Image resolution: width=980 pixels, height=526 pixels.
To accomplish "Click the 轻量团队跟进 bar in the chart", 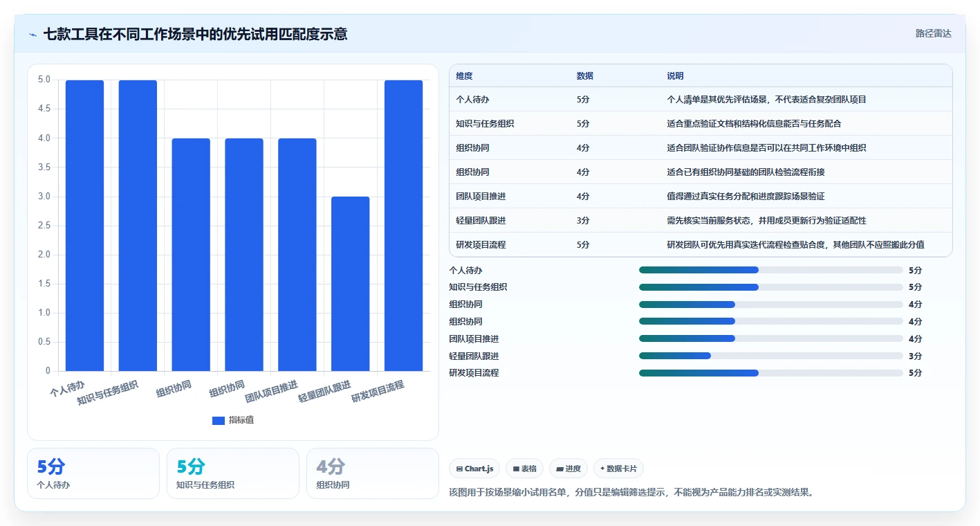I will [x=351, y=284].
